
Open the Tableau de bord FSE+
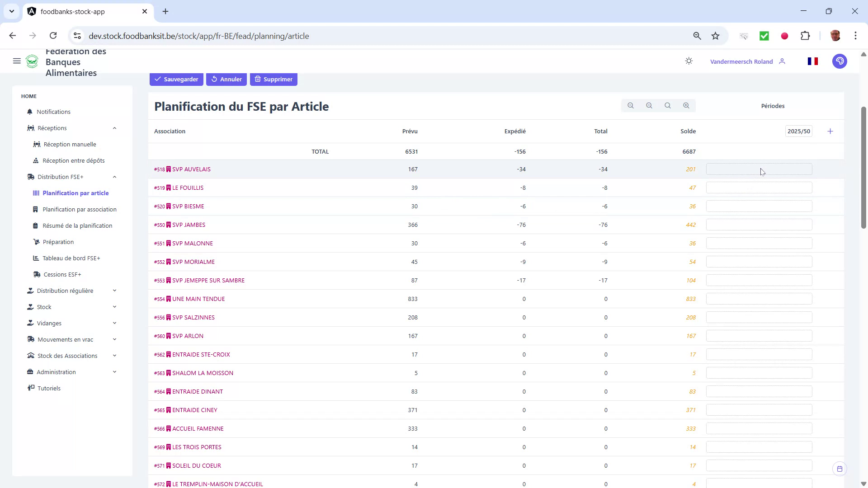click(71, 258)
